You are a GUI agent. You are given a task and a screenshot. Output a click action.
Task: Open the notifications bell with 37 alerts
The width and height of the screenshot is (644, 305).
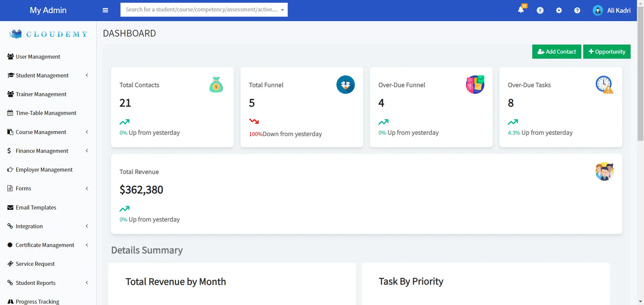click(520, 10)
